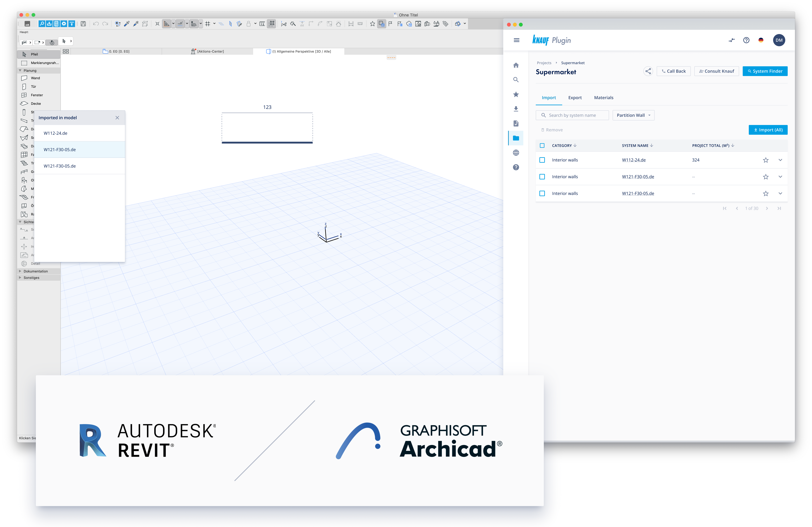Click the Remove button

coord(552,130)
